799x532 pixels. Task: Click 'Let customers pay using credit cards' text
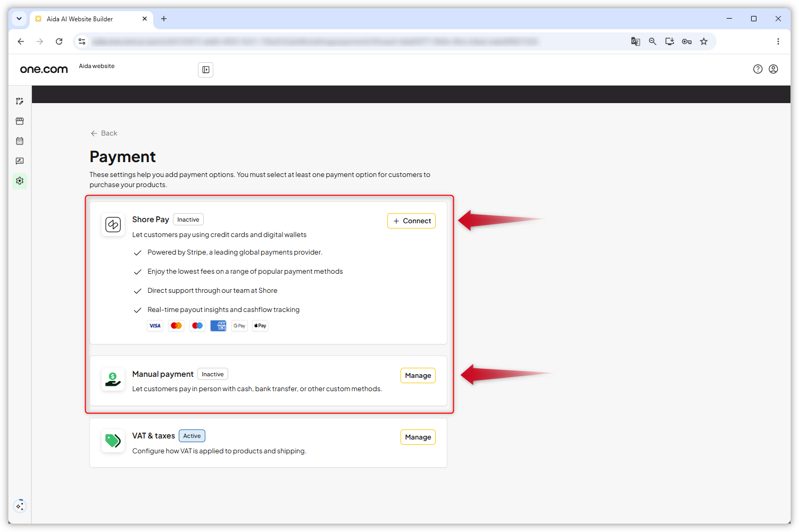point(219,235)
